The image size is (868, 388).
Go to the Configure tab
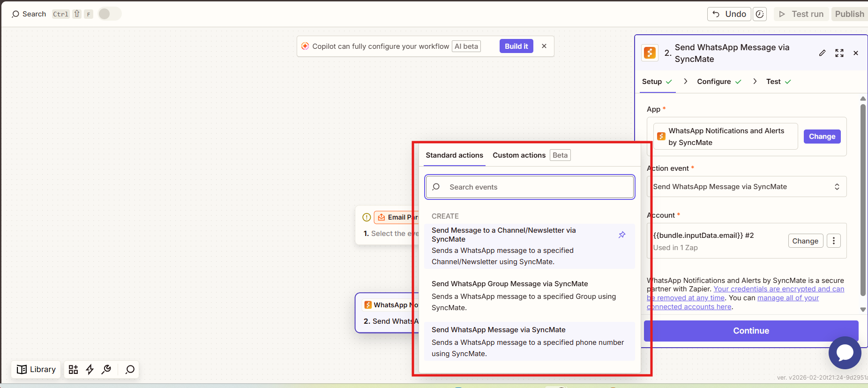714,82
